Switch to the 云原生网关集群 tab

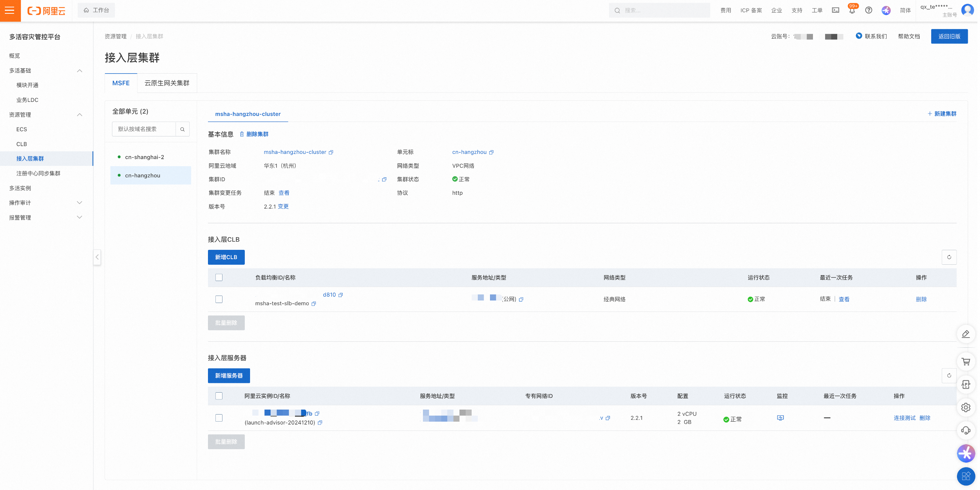[x=167, y=83]
